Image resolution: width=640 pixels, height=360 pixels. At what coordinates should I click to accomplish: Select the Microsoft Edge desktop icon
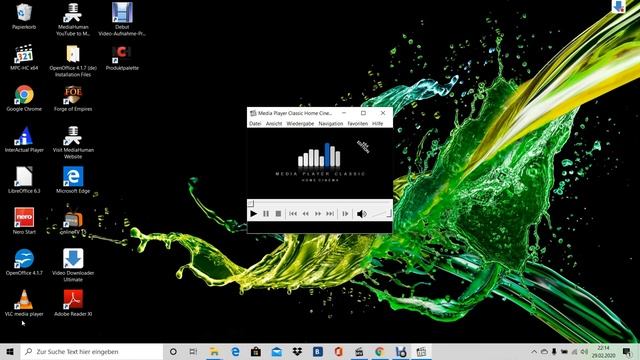click(73, 180)
